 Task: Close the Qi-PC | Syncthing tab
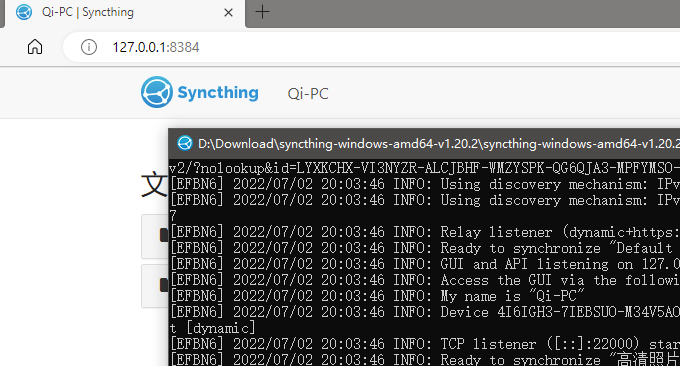(x=228, y=13)
